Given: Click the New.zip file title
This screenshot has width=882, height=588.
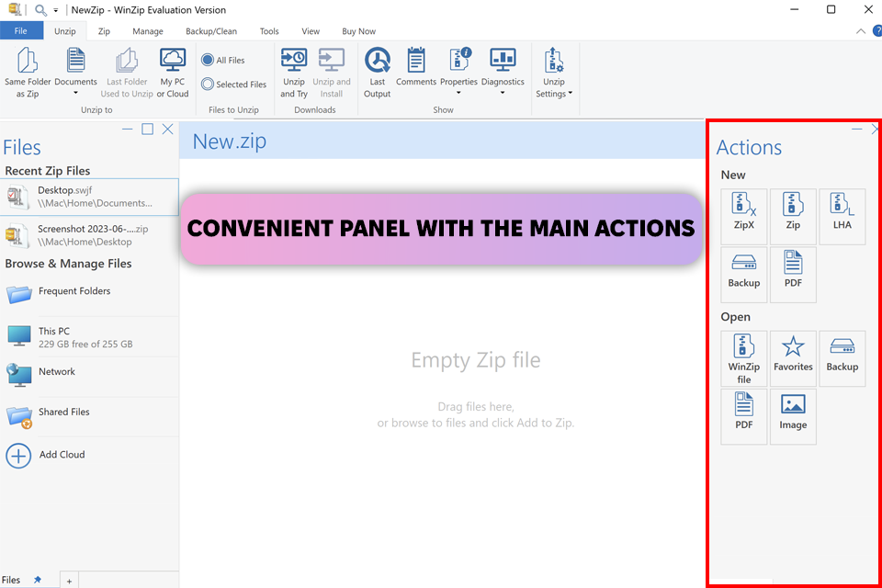Looking at the screenshot, I should click(x=230, y=141).
